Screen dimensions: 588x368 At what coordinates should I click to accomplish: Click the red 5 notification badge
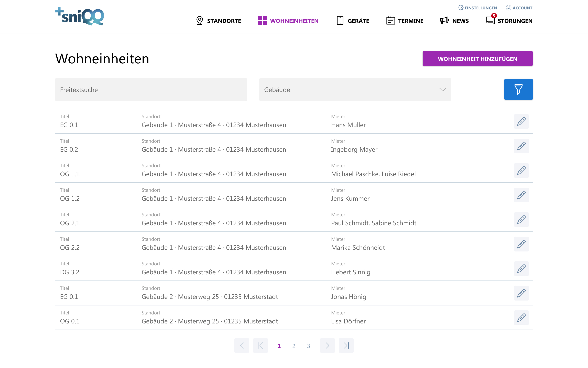[x=494, y=16]
